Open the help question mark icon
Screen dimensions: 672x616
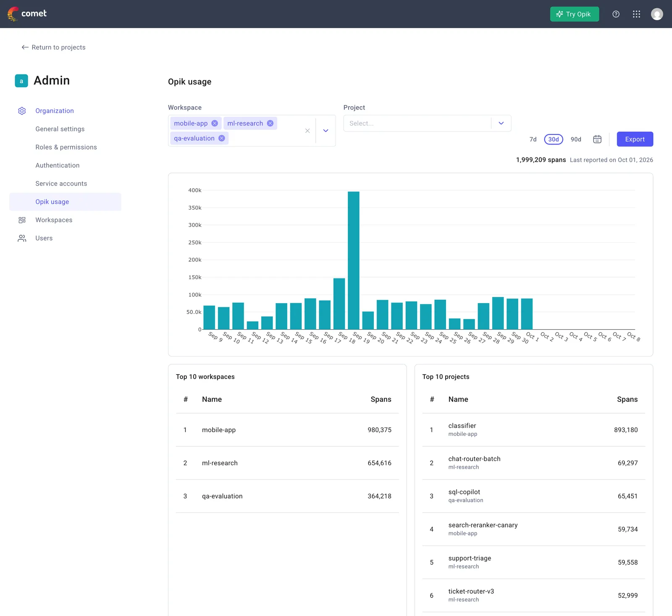point(616,14)
